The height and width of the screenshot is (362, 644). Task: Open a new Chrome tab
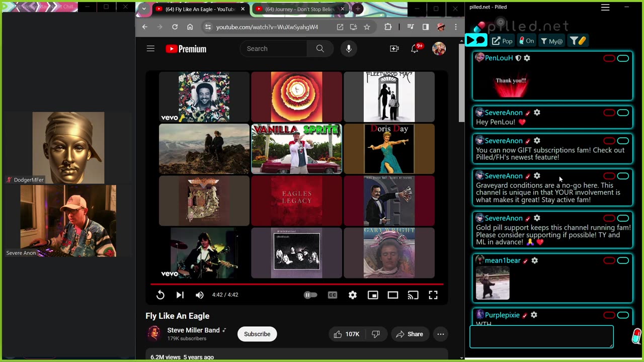tap(358, 9)
